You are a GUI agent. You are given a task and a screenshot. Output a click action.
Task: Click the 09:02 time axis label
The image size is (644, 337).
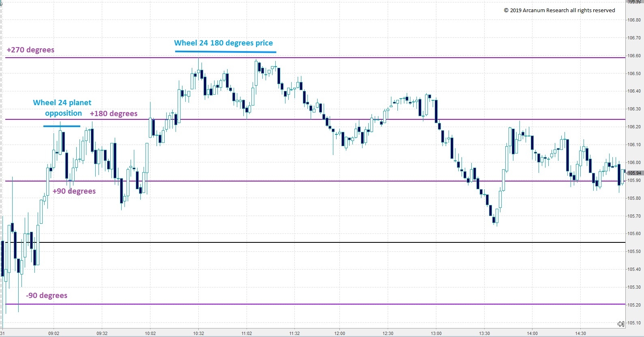[54, 333]
